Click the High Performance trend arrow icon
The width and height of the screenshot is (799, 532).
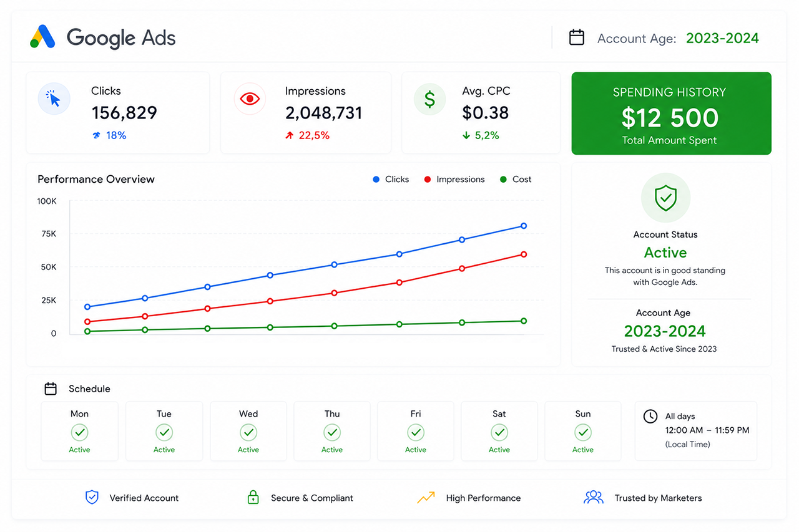pos(426,498)
